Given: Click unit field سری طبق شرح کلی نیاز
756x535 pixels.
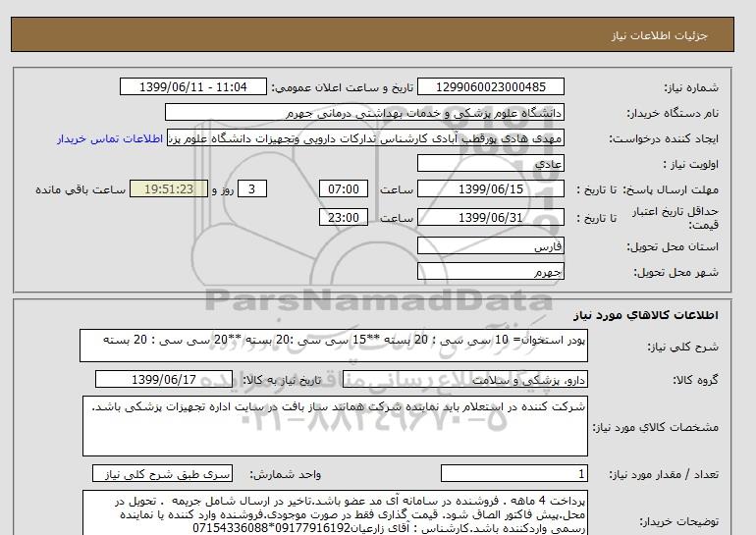Looking at the screenshot, I should (x=162, y=474).
